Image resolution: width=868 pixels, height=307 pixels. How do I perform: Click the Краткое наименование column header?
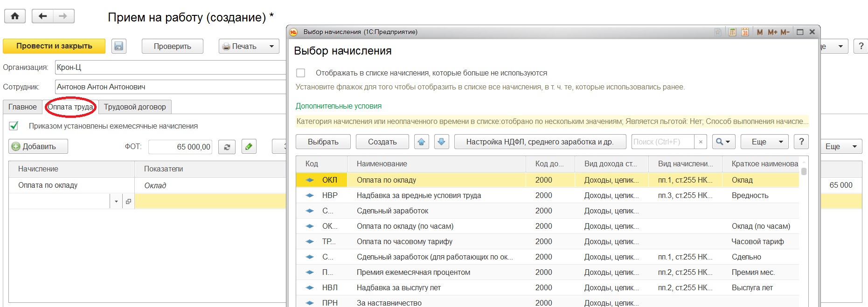(x=761, y=164)
